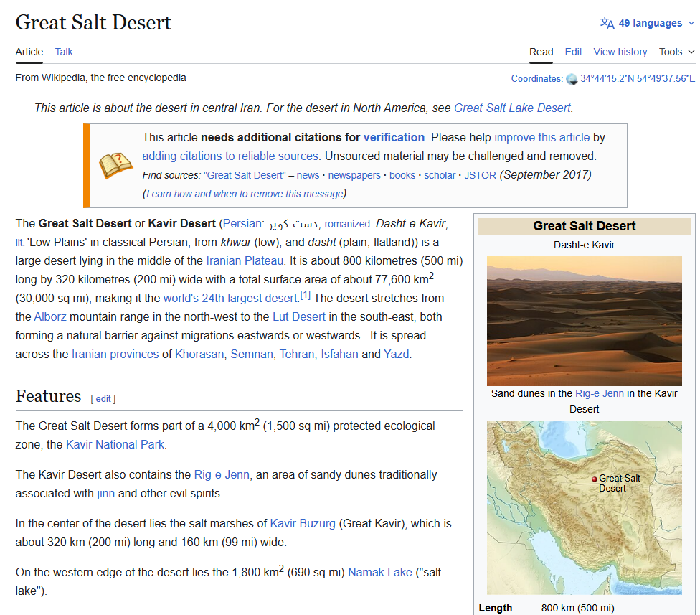
Task: Click the 800 km (500 mi) length value
Action: [577, 608]
